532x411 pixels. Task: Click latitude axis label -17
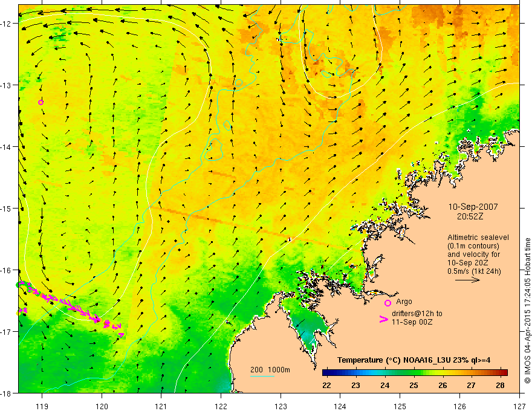pyautogui.click(x=6, y=331)
